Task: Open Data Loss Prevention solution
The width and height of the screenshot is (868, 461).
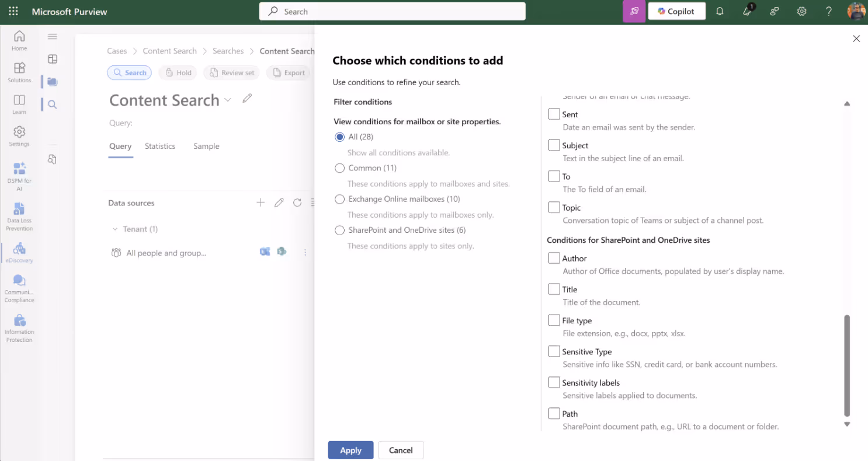Action: (x=19, y=216)
